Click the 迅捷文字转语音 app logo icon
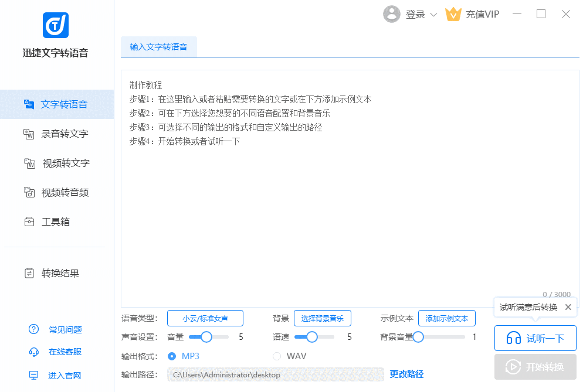This screenshot has width=583, height=392. click(56, 25)
